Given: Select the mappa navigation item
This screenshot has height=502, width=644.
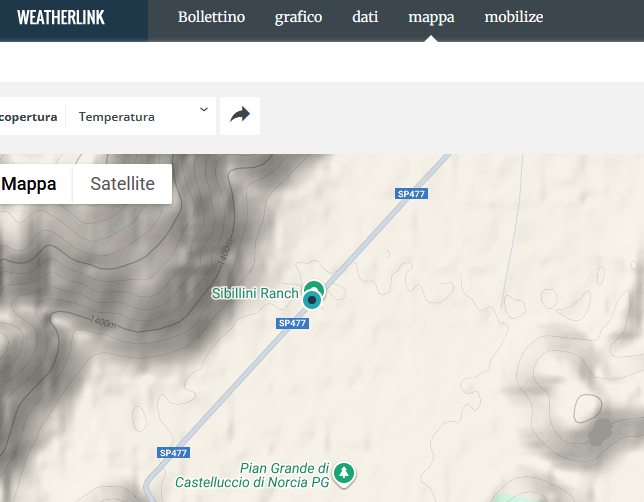Looking at the screenshot, I should click(x=431, y=17).
